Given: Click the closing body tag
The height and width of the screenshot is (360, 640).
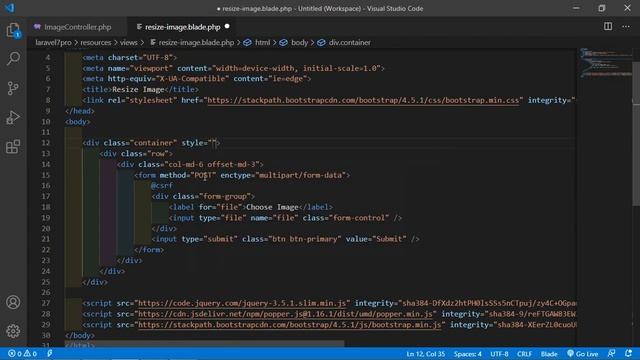Looking at the screenshot, I should 80,335.
